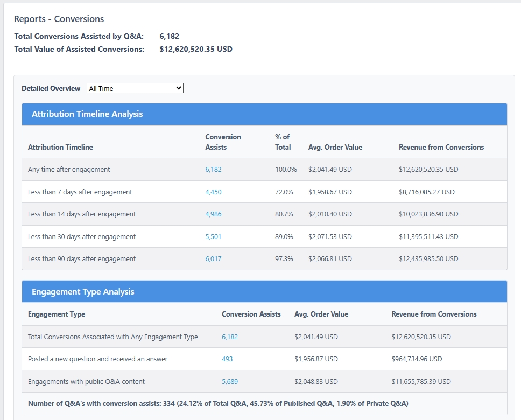This screenshot has height=420, width=521.
Task: Open the Detailed Overview time range dropdown
Action: [135, 88]
